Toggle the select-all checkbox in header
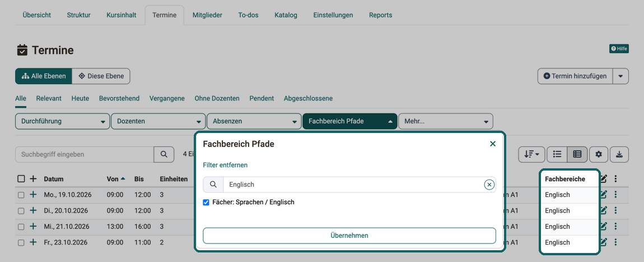 click(x=21, y=179)
